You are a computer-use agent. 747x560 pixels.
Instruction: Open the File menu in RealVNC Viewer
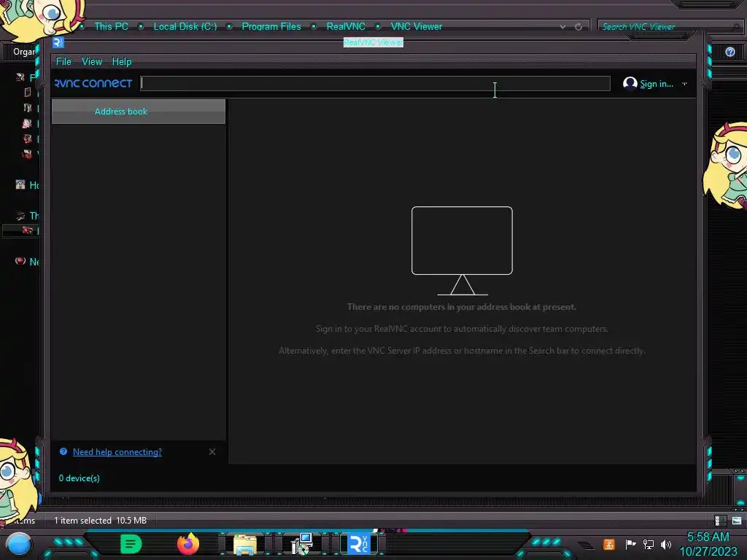pos(63,61)
